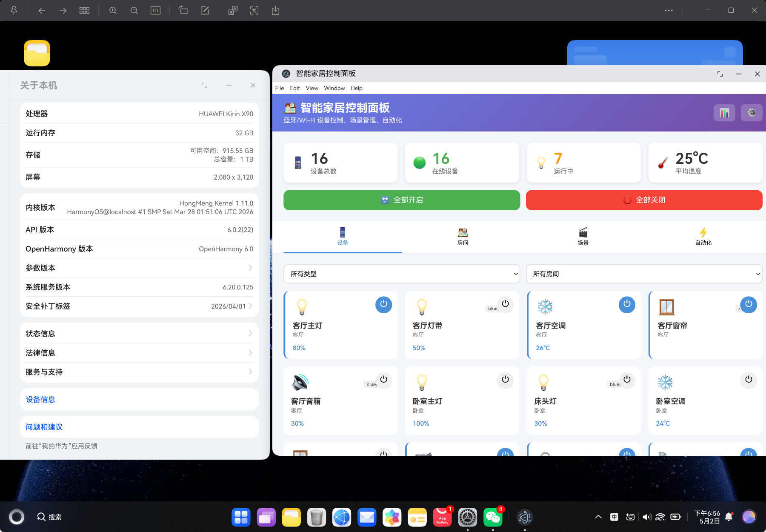
Task: Edit the image with pencil icon
Action: [x=205, y=11]
